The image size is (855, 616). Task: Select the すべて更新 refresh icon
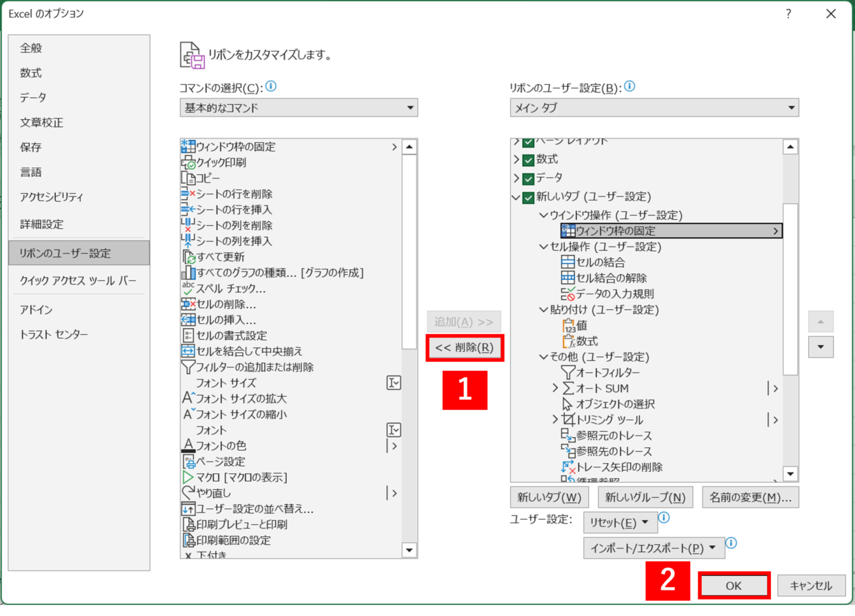point(188,257)
